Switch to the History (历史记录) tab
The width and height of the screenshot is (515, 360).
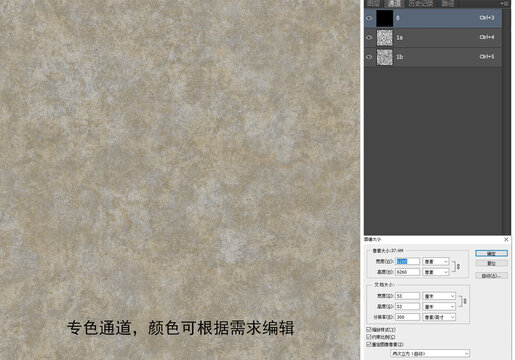tap(421, 4)
